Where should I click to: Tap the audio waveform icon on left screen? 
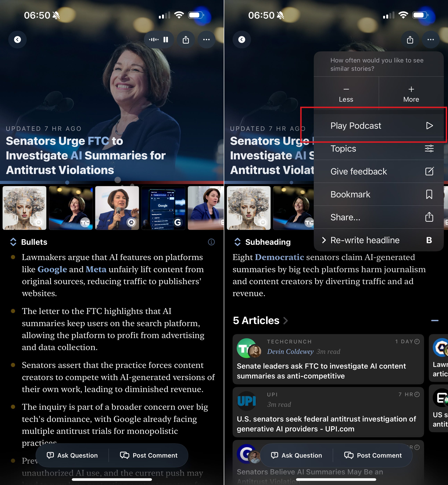tap(154, 40)
